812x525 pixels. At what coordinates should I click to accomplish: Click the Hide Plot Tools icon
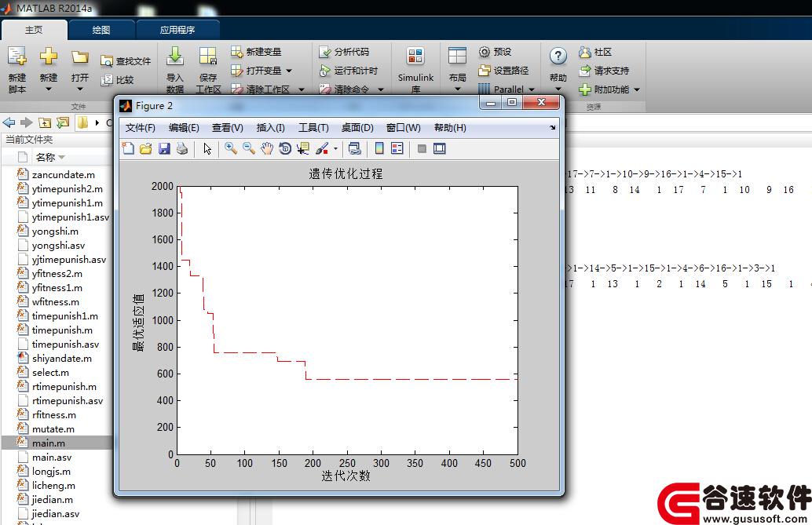(x=422, y=148)
